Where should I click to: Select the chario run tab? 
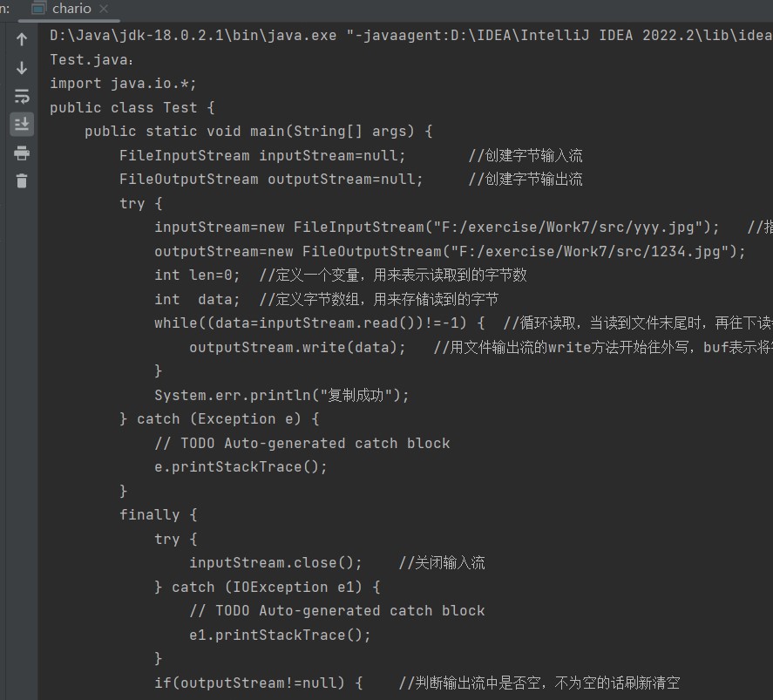[71, 9]
